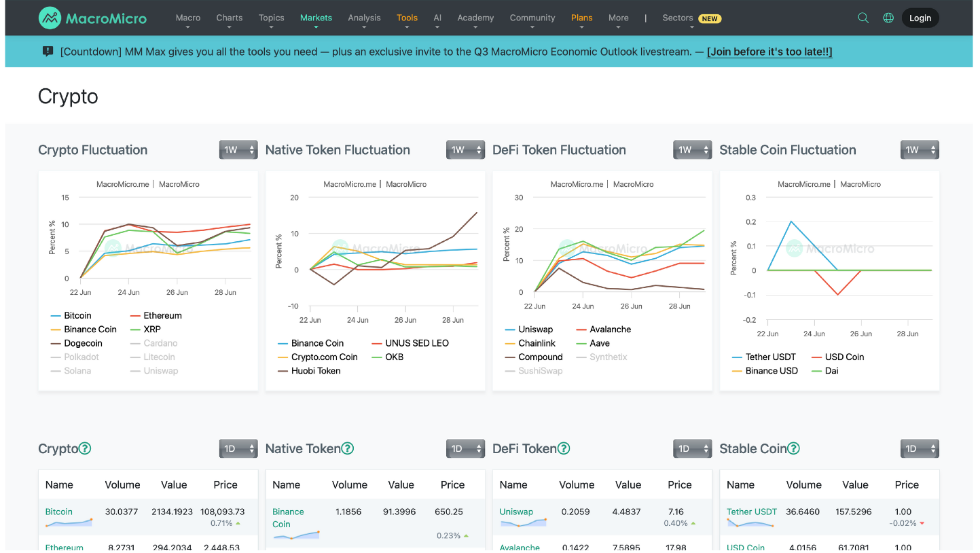Sort Crypto table by Volume header

point(123,485)
